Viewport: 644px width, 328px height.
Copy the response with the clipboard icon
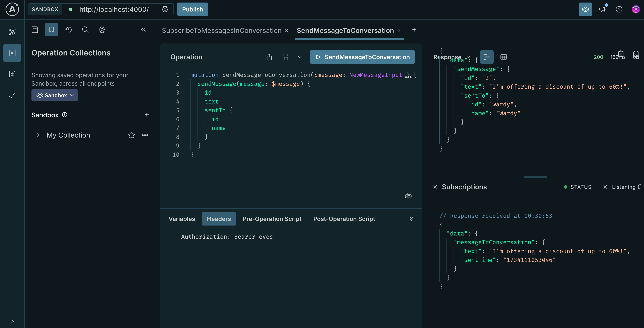621,54
